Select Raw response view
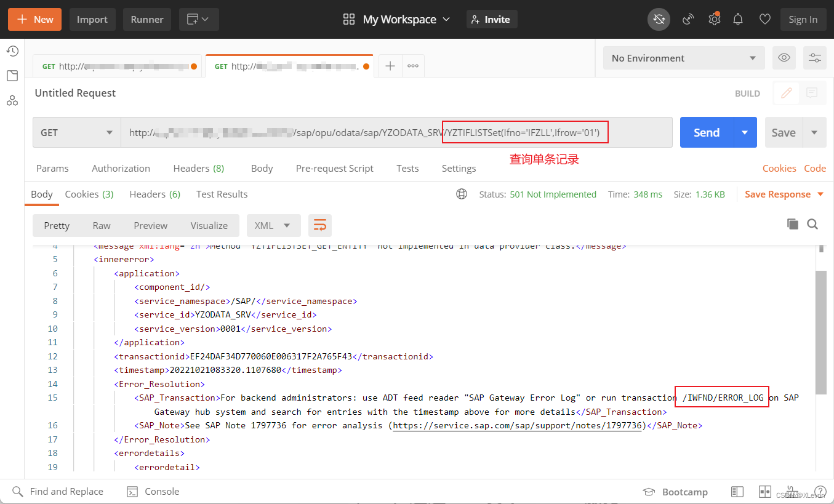This screenshot has height=504, width=834. click(x=102, y=226)
